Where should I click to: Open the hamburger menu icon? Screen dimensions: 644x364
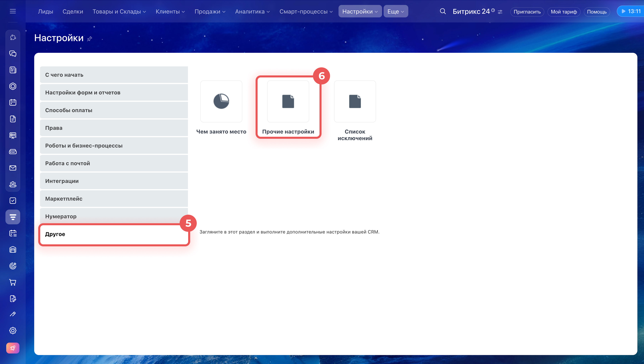click(x=13, y=11)
